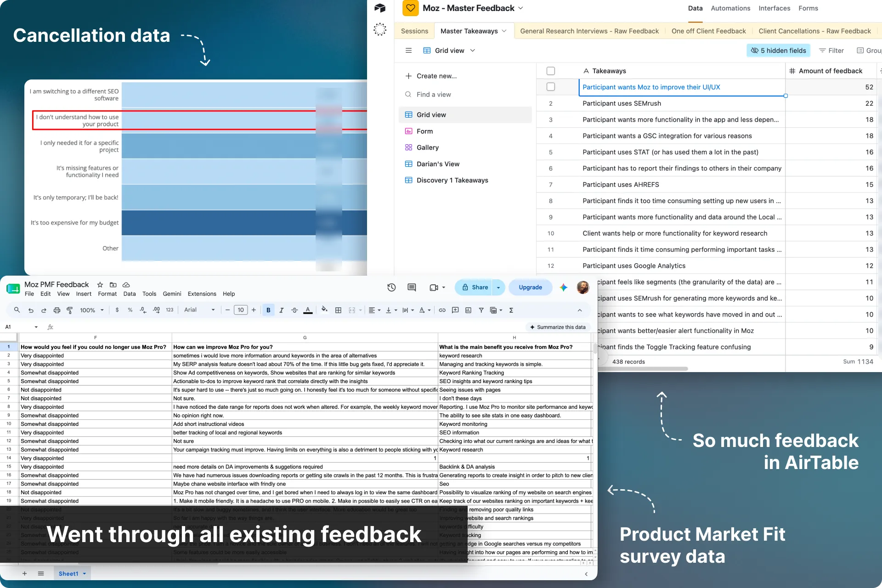Open the A1 name box dropdown
This screenshot has height=588, width=882.
click(36, 327)
